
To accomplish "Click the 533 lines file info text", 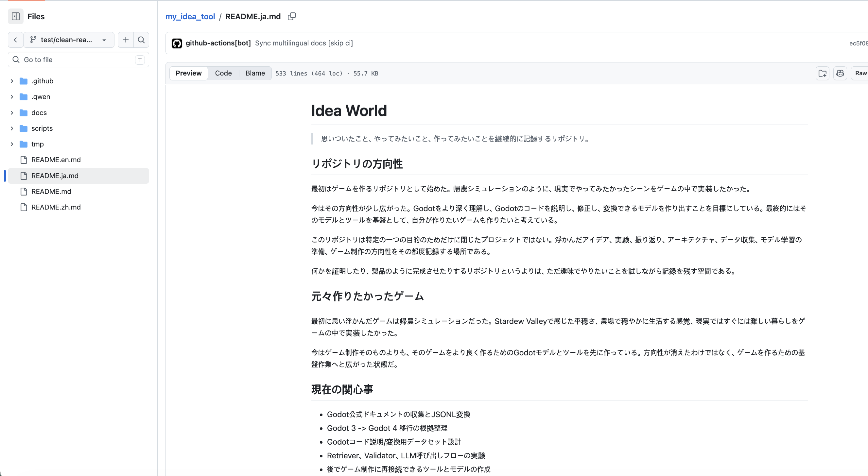I will (326, 74).
